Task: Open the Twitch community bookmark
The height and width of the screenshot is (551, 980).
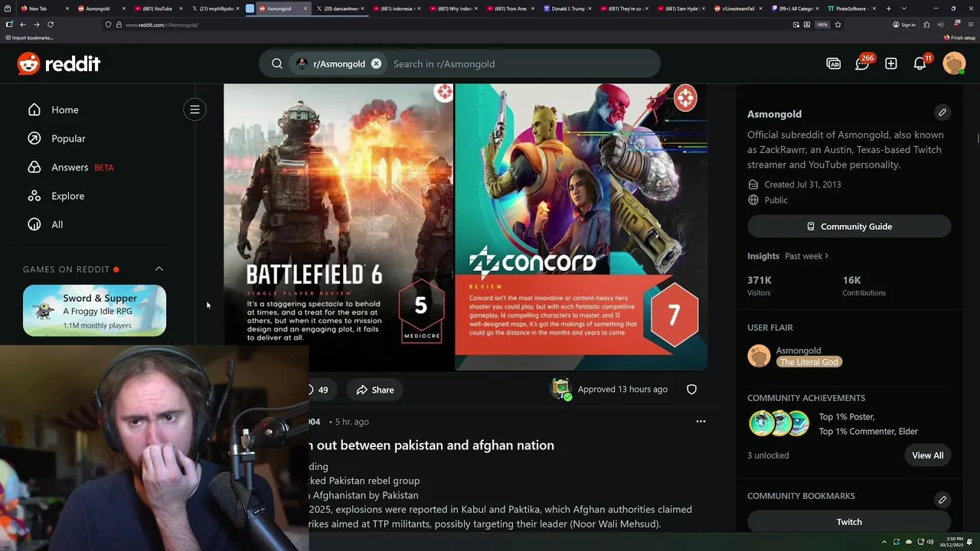Action: click(849, 522)
